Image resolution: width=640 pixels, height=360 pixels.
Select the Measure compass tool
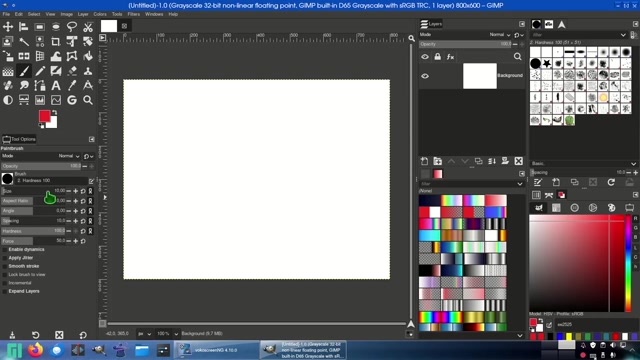[x=88, y=86]
